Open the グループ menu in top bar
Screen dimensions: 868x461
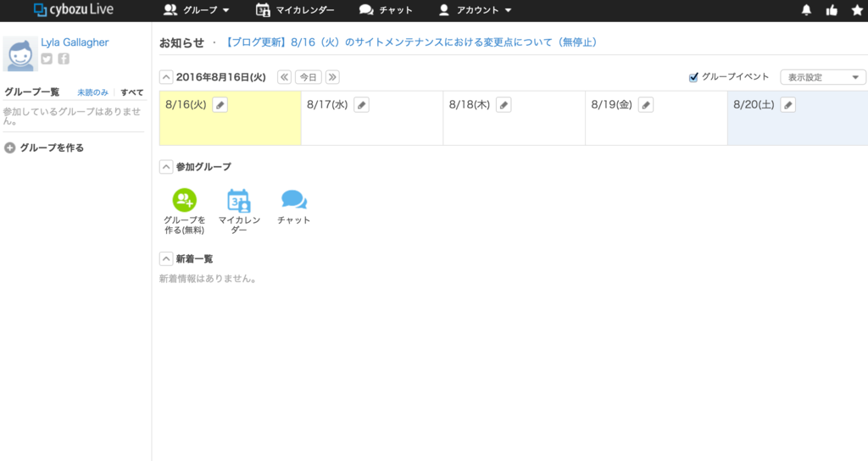pos(197,10)
